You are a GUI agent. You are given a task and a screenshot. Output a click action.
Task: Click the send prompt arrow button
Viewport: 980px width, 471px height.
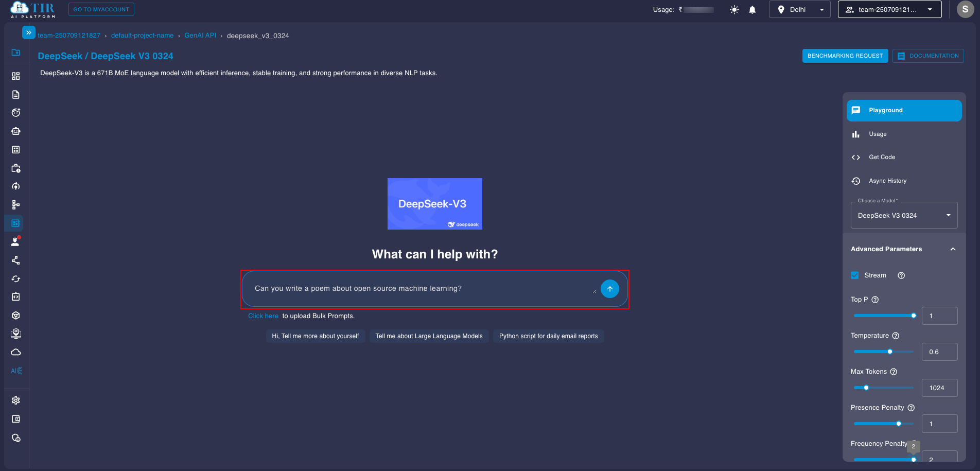609,289
